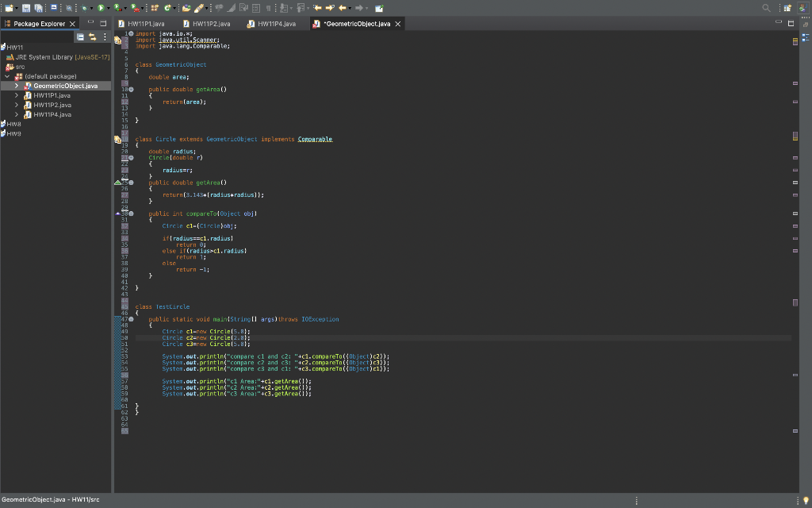Viewport: 812px width, 508px height.
Task: Save the current file with Save icon
Action: point(26,8)
